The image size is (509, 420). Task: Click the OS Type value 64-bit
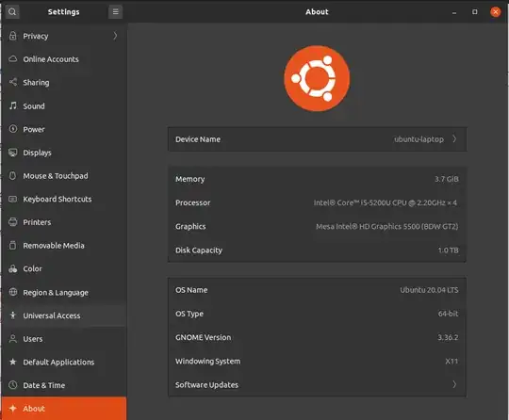click(448, 314)
